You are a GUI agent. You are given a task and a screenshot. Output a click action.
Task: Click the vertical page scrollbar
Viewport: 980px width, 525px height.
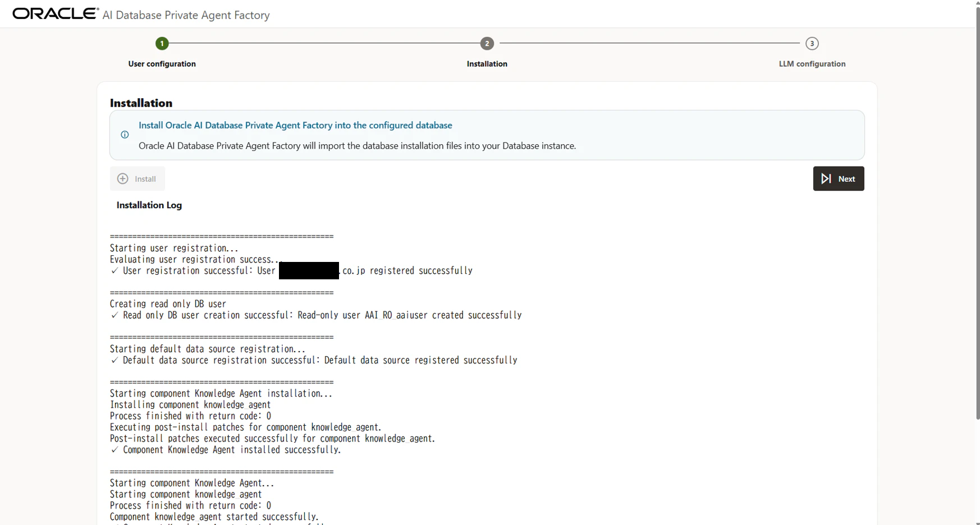pyautogui.click(x=978, y=213)
